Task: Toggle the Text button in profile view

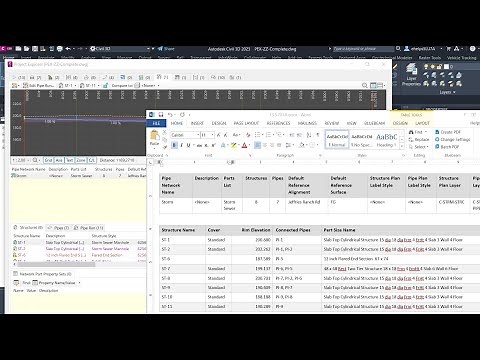Action: point(70,160)
